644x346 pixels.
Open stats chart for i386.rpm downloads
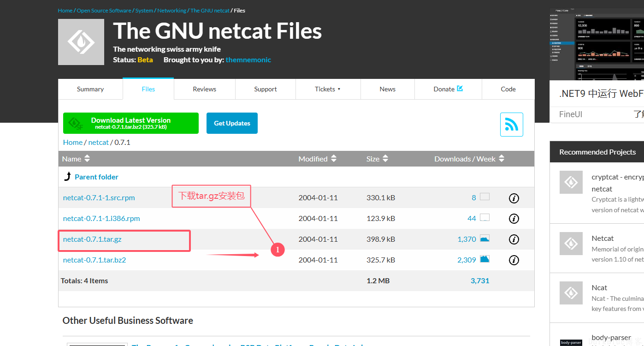tap(484, 218)
